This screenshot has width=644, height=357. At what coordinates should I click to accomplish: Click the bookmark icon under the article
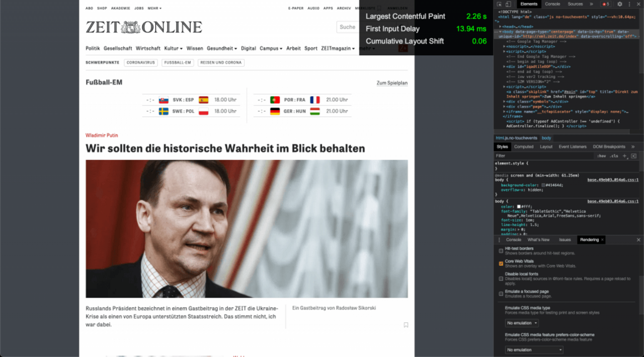pos(406,325)
